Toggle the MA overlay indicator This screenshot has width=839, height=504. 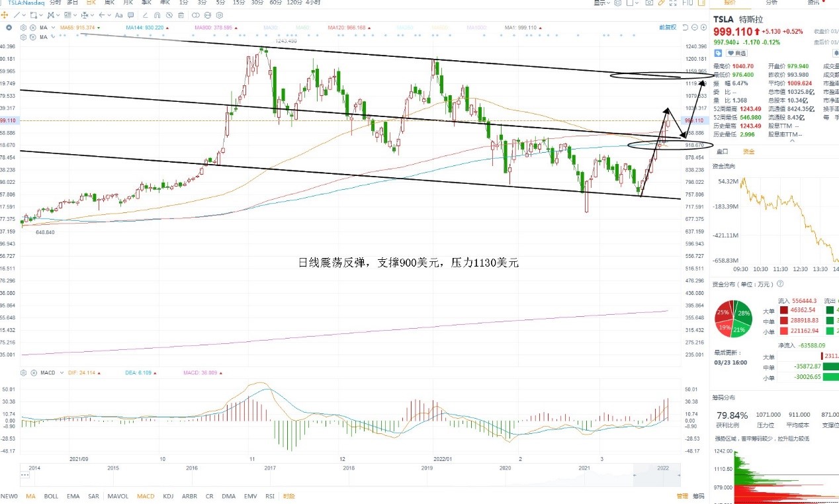point(30,495)
